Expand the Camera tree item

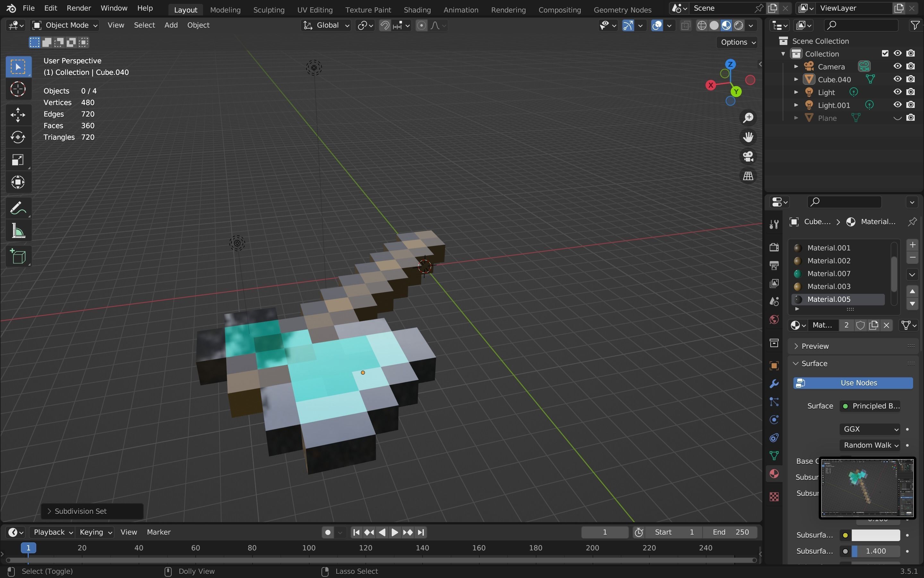[796, 66]
